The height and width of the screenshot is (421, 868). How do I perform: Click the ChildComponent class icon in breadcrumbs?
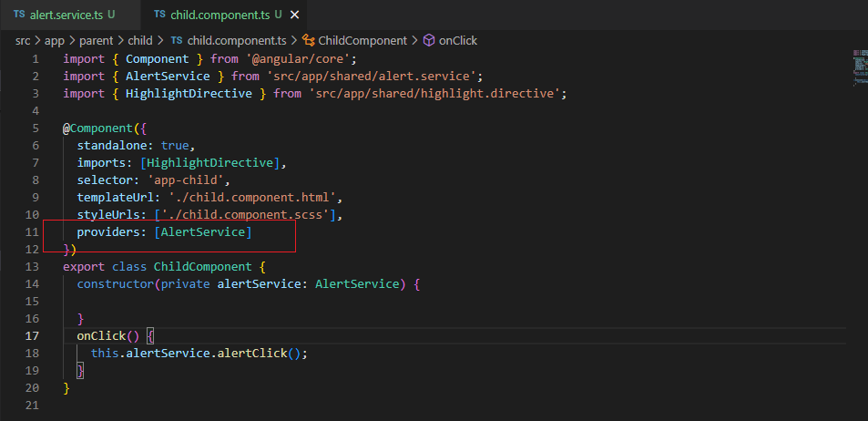pos(308,40)
